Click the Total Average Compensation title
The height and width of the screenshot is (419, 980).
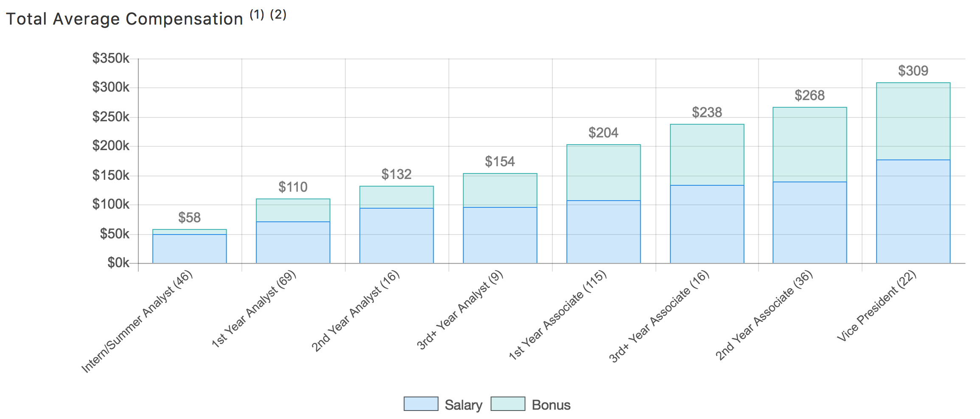124,19
